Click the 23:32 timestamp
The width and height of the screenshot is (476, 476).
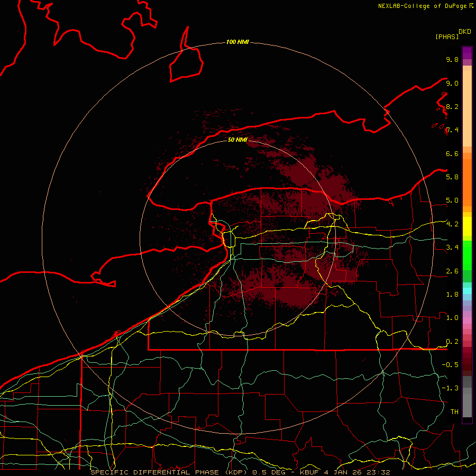tap(378, 472)
